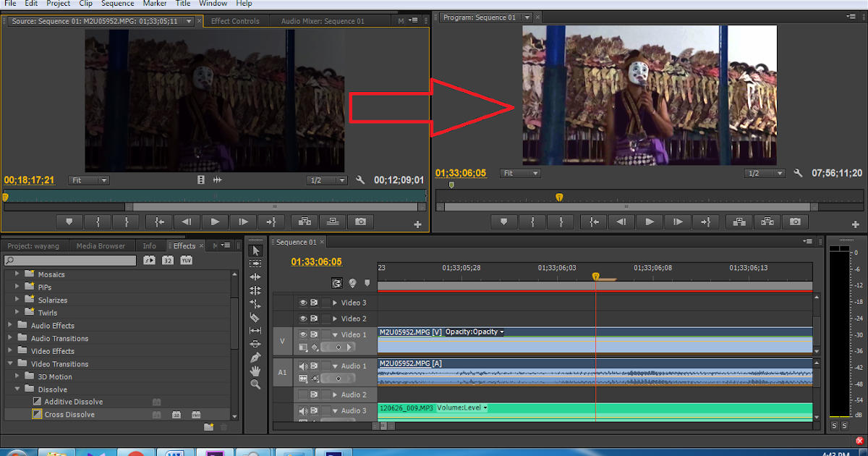This screenshot has height=456, width=868.
Task: Switch to the Media Browser tab
Action: (x=102, y=245)
